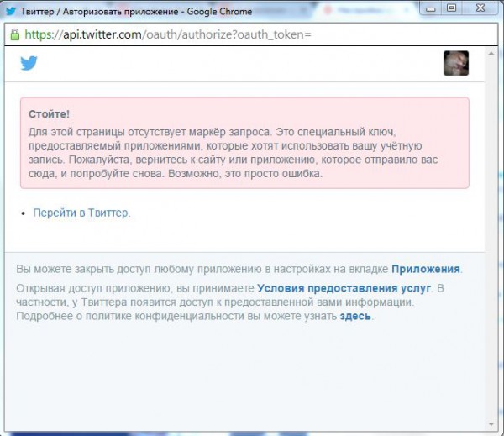Click the "Стойте!" error heading
This screenshot has width=504, height=436.
coord(49,114)
